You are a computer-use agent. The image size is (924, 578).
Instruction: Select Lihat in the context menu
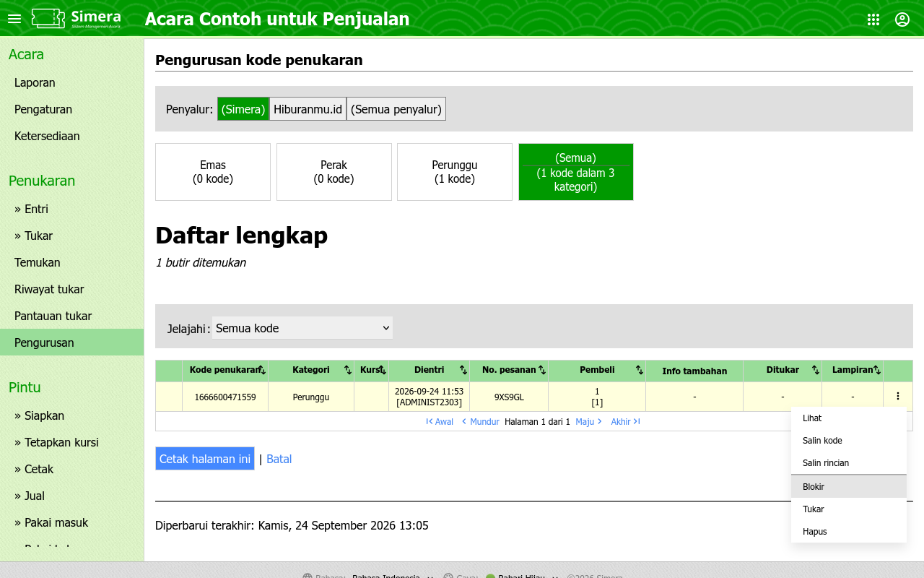(x=849, y=418)
